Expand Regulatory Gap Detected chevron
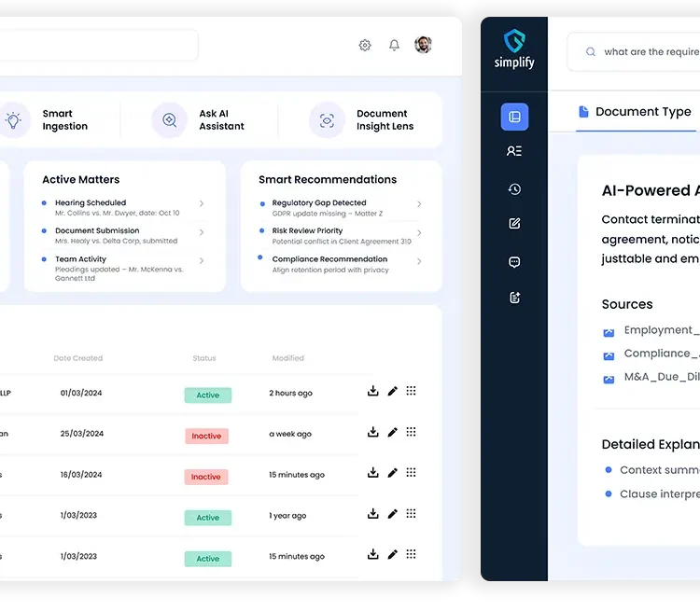This screenshot has height=611, width=700. pos(419,204)
